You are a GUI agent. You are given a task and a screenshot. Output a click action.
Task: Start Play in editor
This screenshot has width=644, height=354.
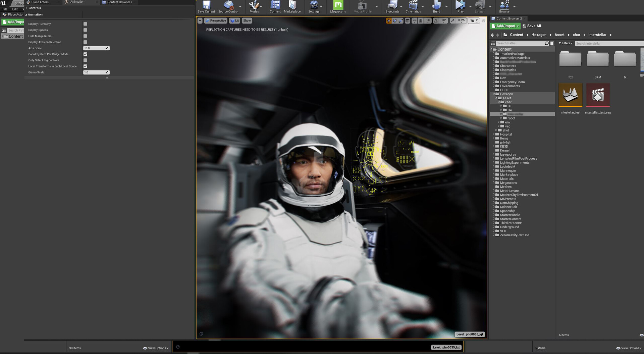pyautogui.click(x=460, y=7)
